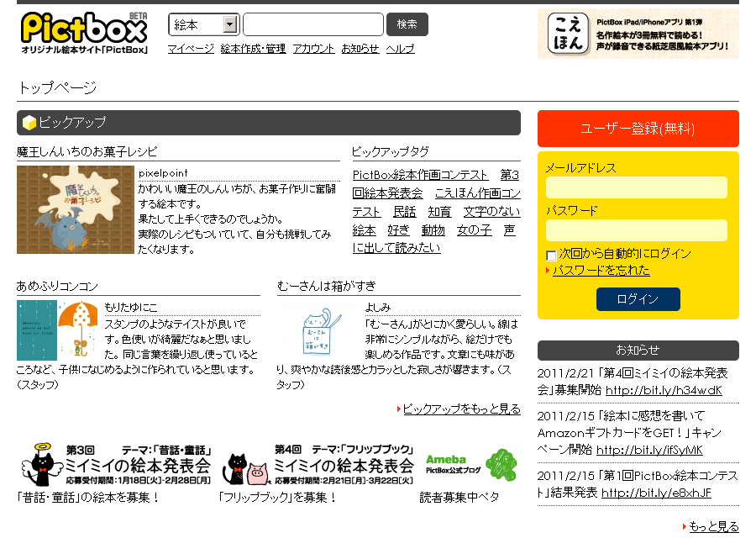Click the PictBox絵本作画コンテスト tag

point(420,175)
